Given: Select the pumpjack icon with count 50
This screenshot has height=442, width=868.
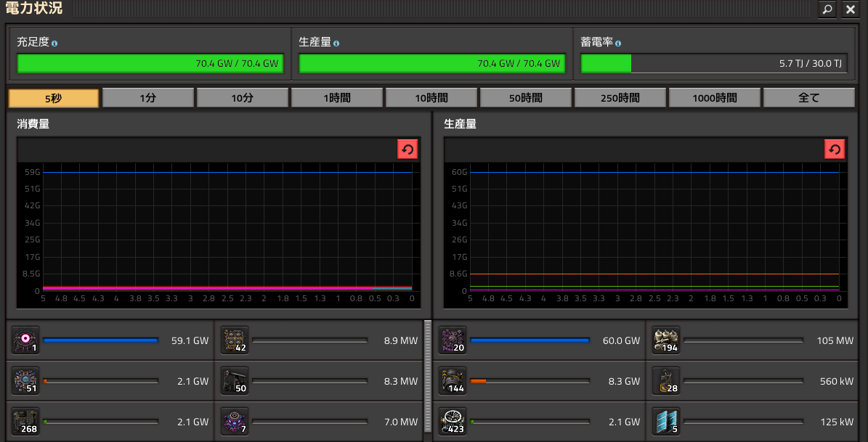Looking at the screenshot, I should click(235, 380).
